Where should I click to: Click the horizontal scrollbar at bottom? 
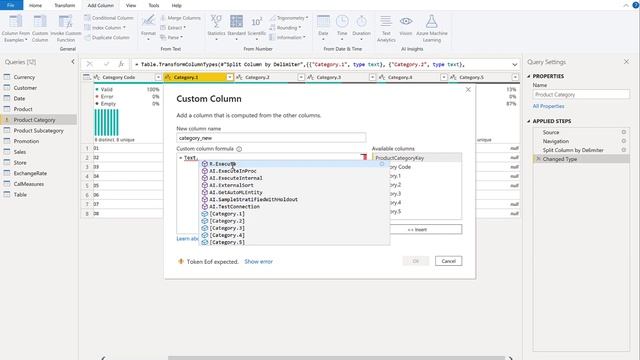[x=336, y=358]
